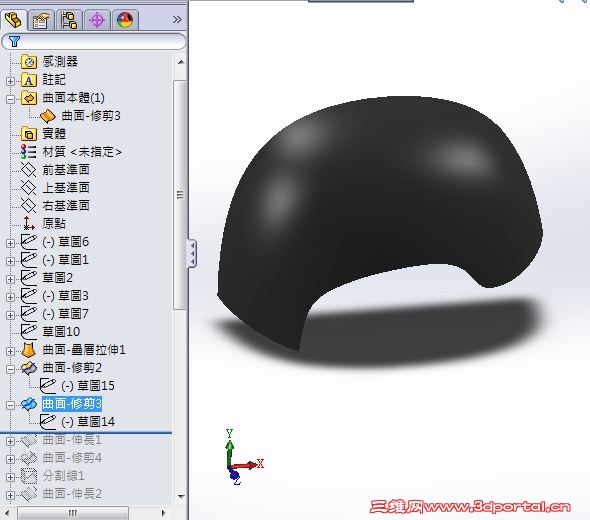This screenshot has width=590, height=520.
Task: Select the (-) 草圖1 sketch icon
Action: pos(29,260)
